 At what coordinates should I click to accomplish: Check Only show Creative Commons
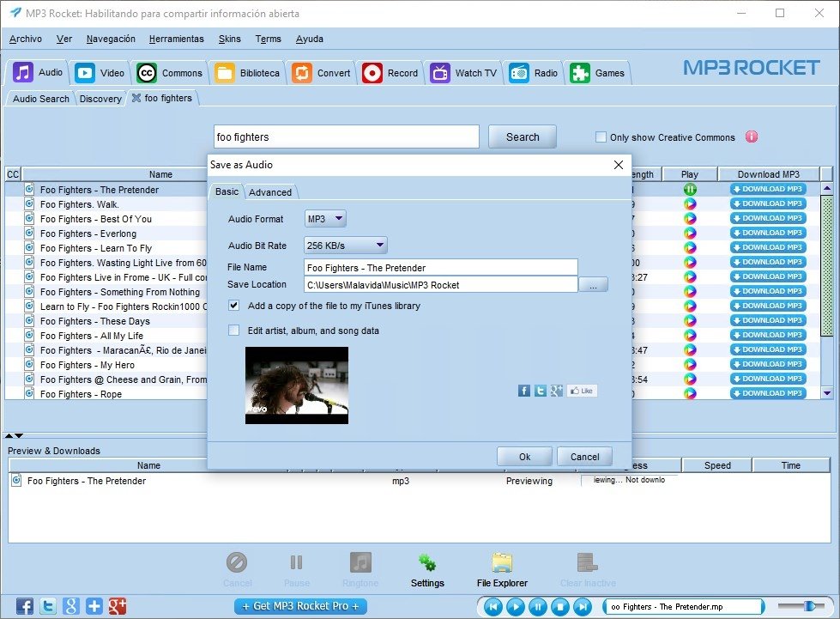click(601, 137)
